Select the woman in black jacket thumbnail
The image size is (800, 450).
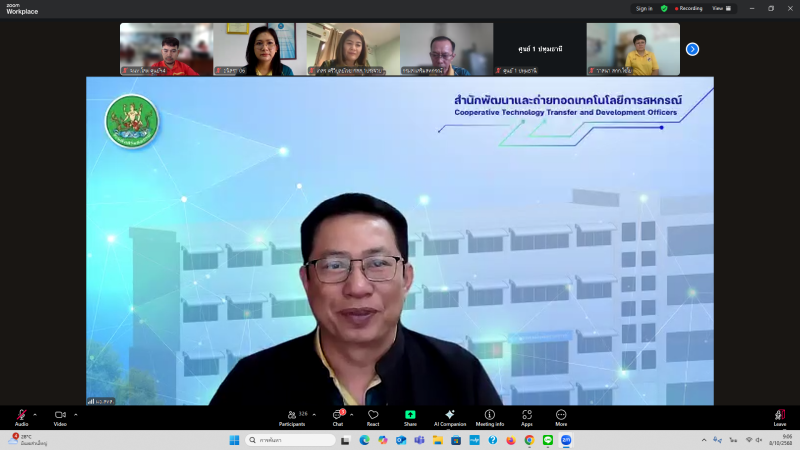pyautogui.click(x=260, y=49)
